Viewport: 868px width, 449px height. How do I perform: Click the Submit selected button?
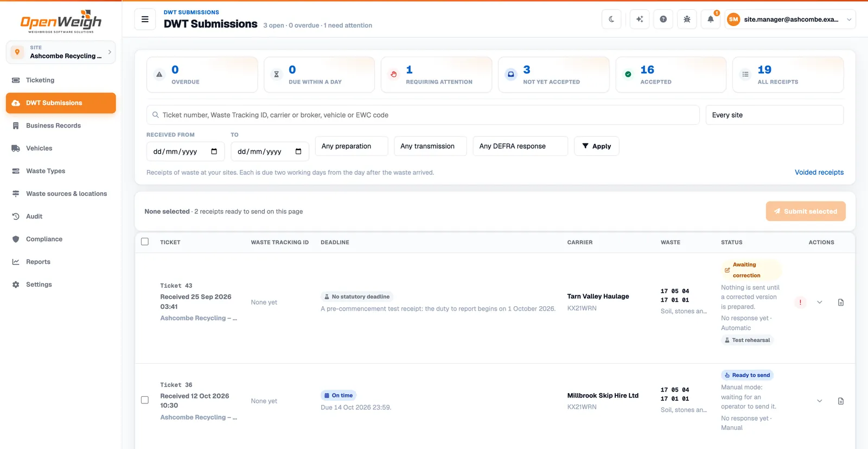(806, 211)
